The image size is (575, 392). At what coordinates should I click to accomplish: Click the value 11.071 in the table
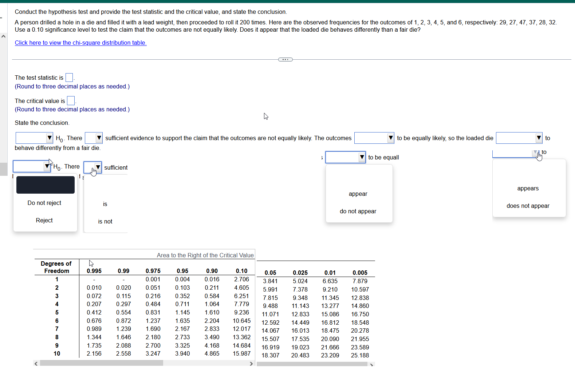[270, 314]
